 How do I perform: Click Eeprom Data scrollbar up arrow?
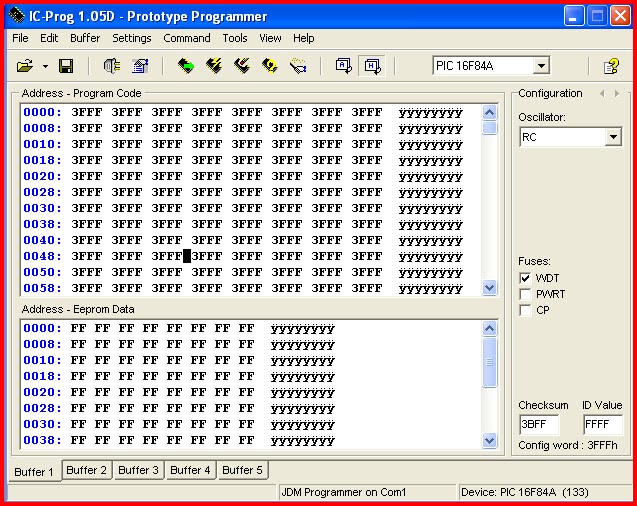pos(490,329)
